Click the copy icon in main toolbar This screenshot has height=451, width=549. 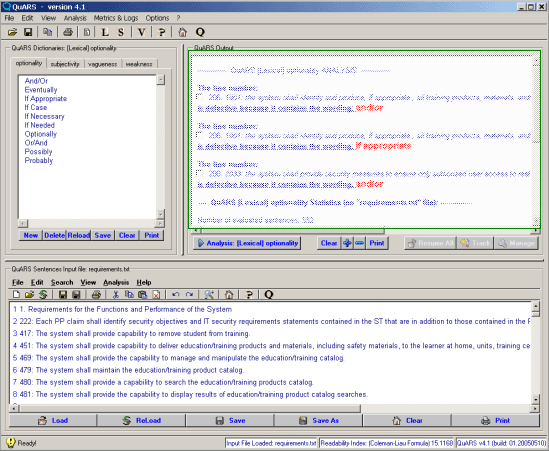coord(47,33)
